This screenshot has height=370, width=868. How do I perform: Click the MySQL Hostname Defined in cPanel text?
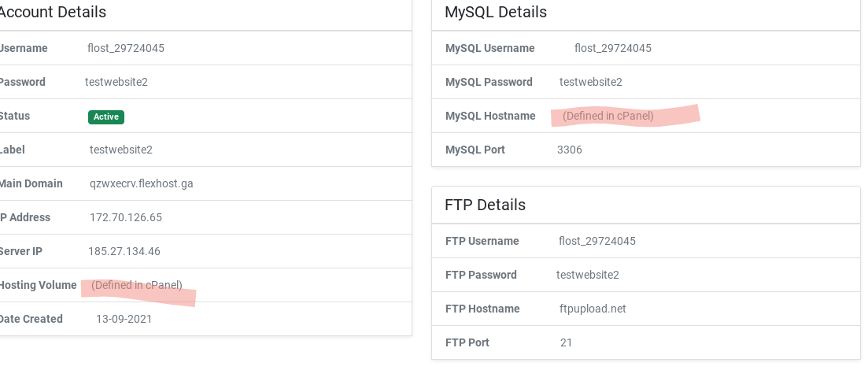[x=608, y=116]
